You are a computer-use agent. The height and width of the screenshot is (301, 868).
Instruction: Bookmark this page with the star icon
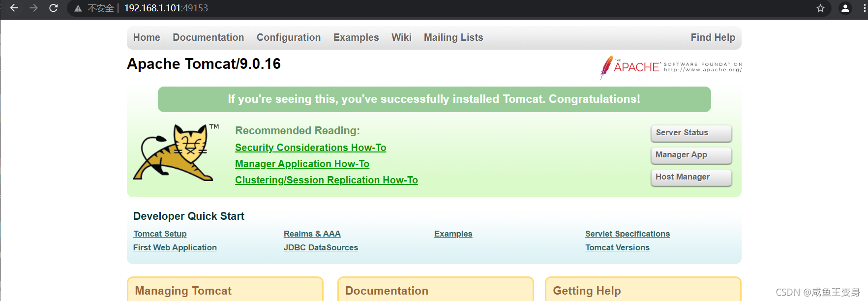tap(820, 8)
